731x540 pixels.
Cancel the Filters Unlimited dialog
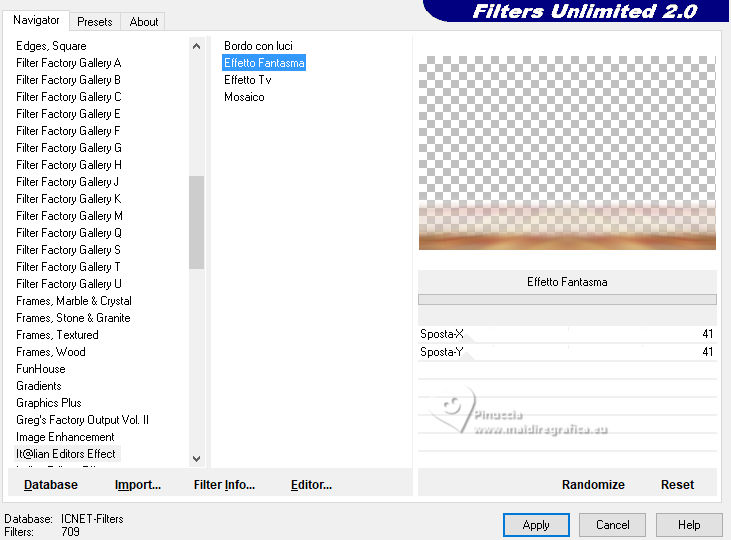[x=613, y=525]
